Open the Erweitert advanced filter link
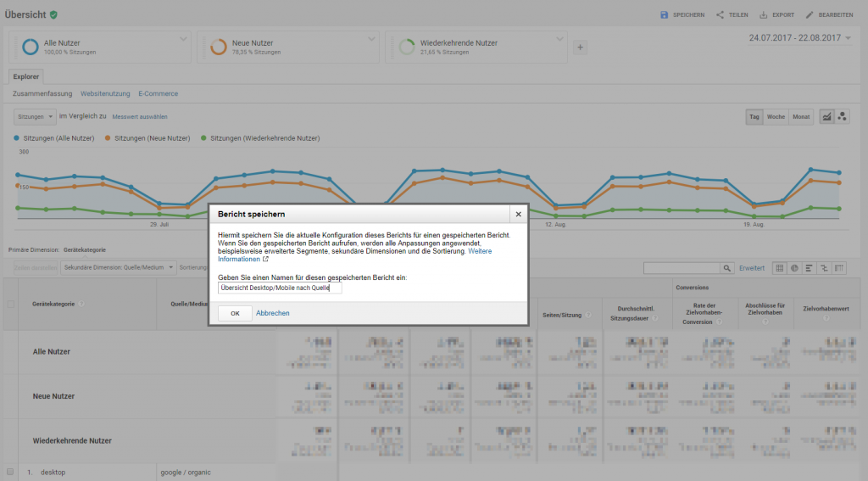 click(x=752, y=268)
